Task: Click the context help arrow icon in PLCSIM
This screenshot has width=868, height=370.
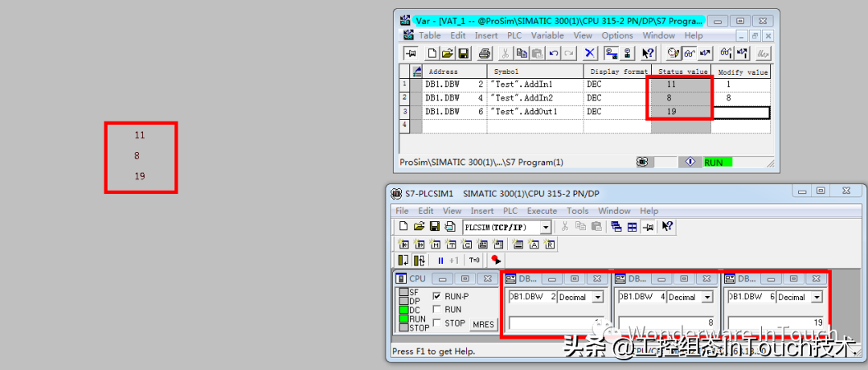Action: coord(666,228)
